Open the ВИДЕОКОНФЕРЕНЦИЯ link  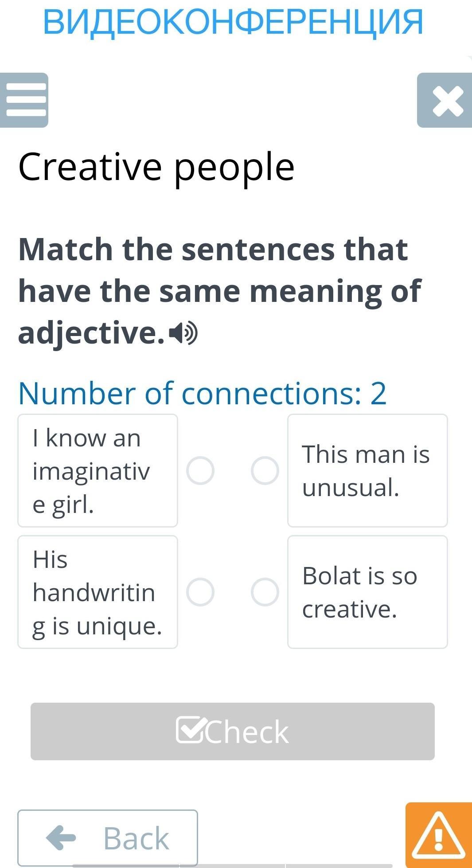coord(233,22)
